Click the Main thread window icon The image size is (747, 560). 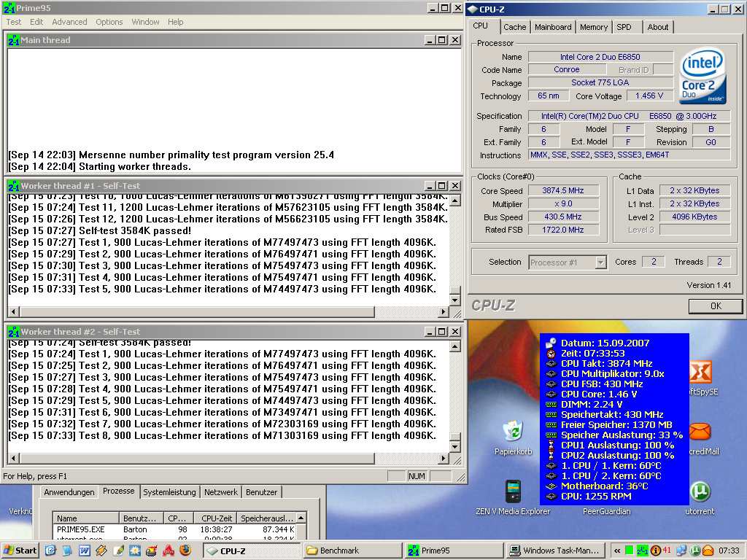tap(13, 40)
